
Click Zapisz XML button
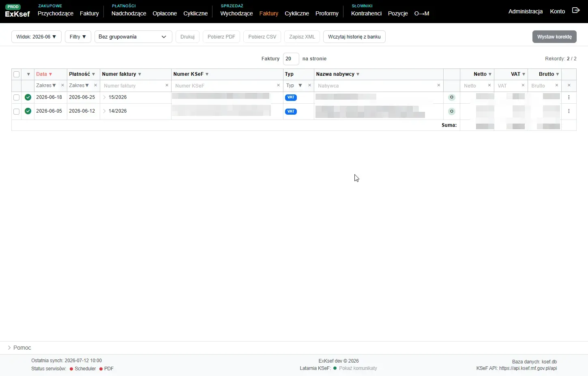pos(302,36)
